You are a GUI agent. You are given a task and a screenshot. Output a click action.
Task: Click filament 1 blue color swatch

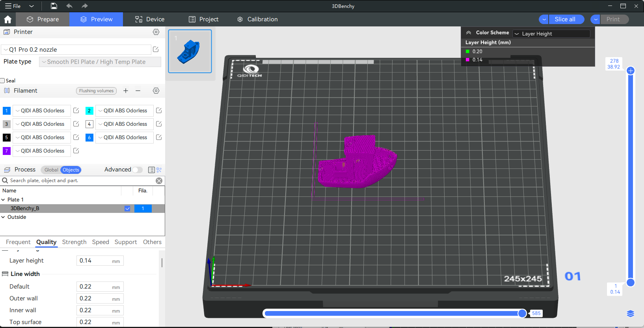[6, 111]
